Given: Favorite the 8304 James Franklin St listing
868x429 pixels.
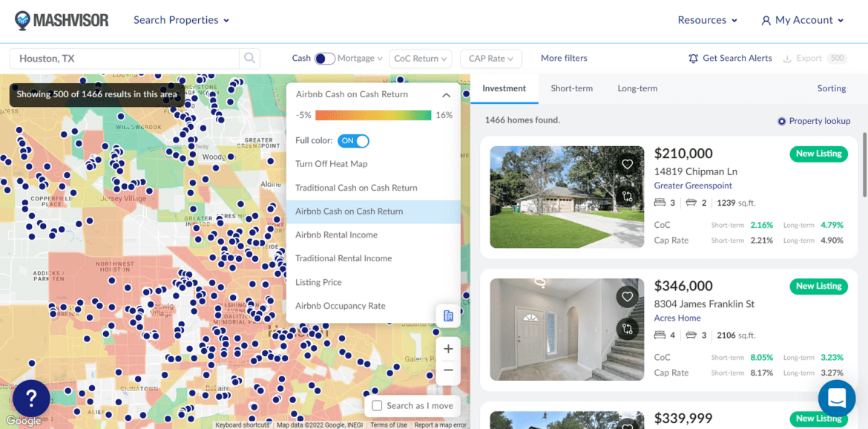Looking at the screenshot, I should 628,297.
